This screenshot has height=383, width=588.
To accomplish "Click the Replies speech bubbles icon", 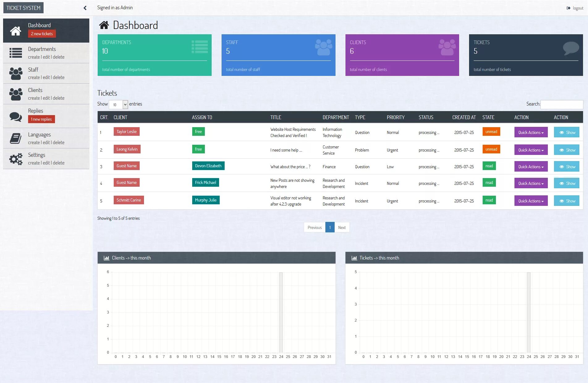I will (15, 116).
